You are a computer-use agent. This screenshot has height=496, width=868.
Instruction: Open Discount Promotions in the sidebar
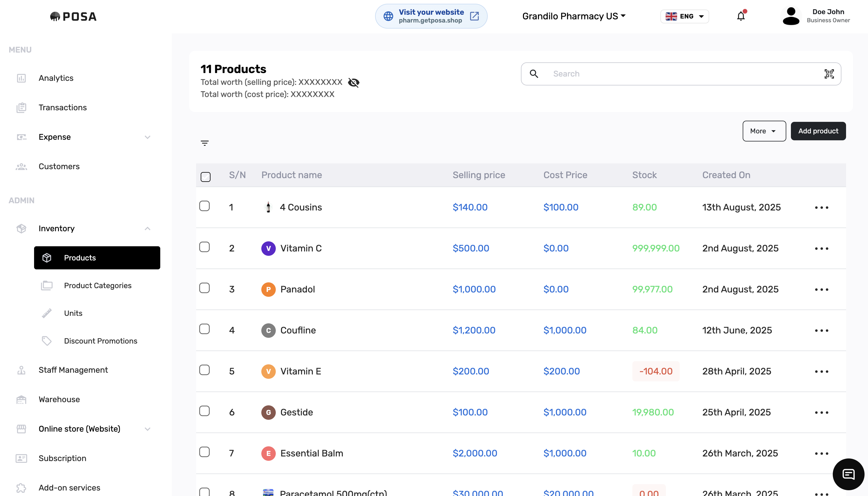[x=100, y=341]
